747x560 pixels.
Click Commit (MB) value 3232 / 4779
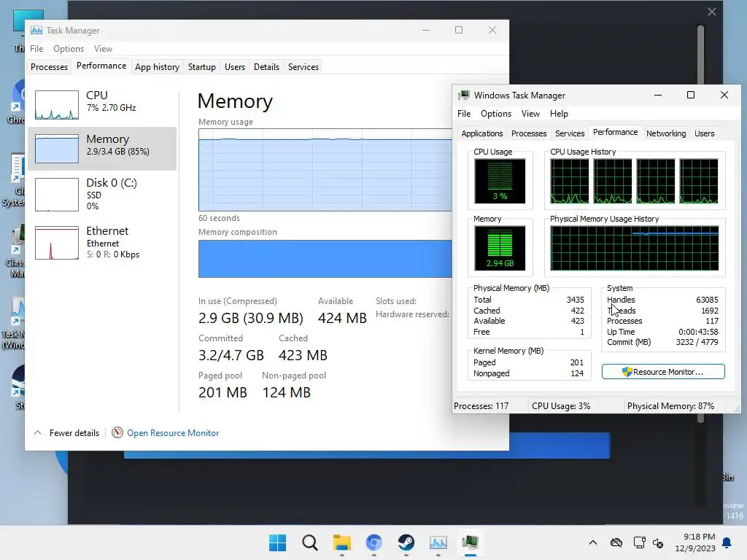click(x=697, y=343)
